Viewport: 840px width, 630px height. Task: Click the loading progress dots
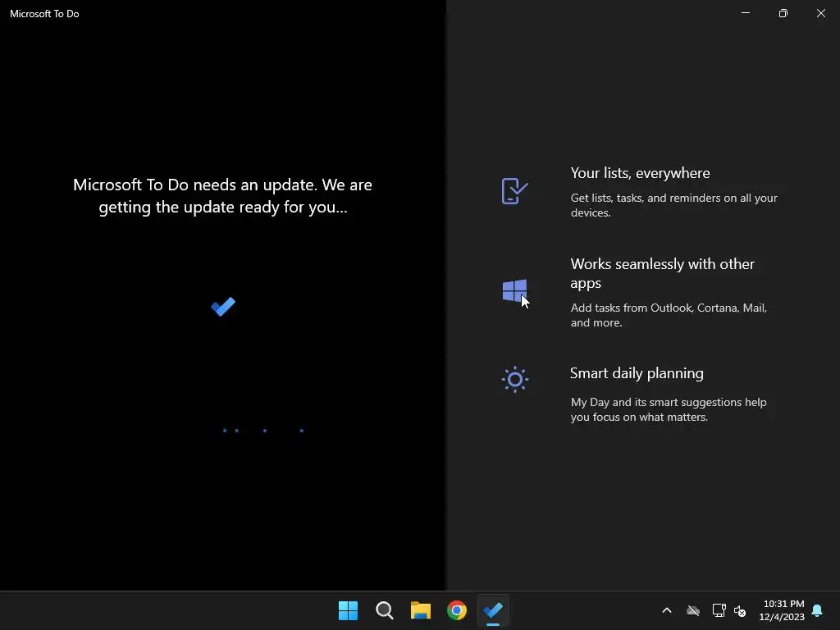(x=263, y=430)
